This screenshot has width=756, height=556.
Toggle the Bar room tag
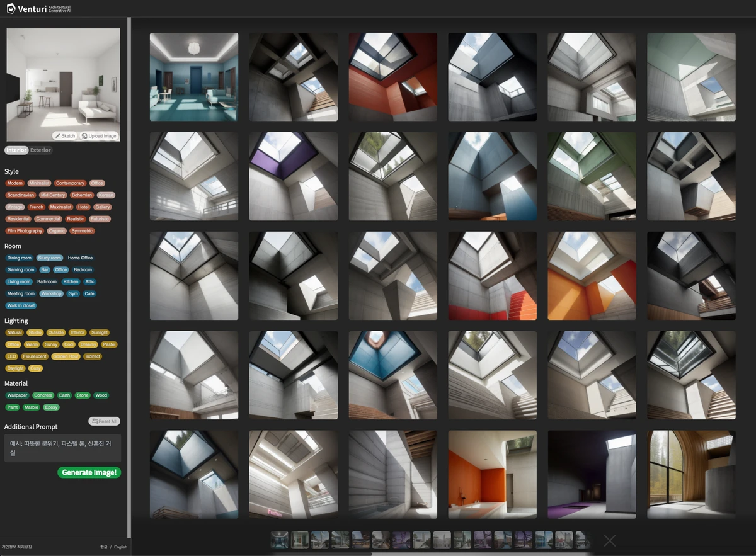tap(45, 270)
